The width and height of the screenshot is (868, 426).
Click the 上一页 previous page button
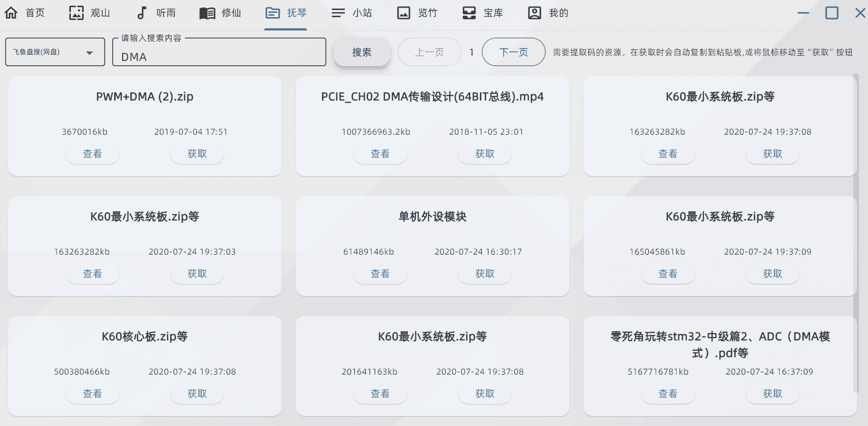click(429, 52)
